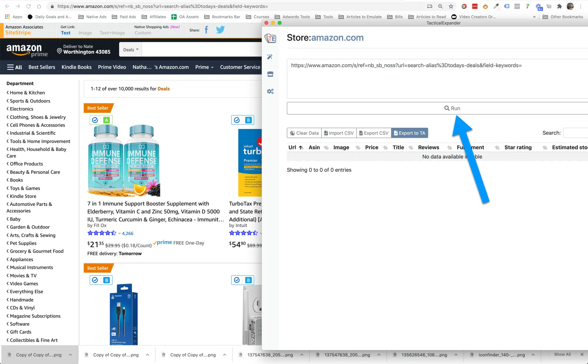588x364 pixels.
Task: Open the Electronics department link
Action: point(22,109)
